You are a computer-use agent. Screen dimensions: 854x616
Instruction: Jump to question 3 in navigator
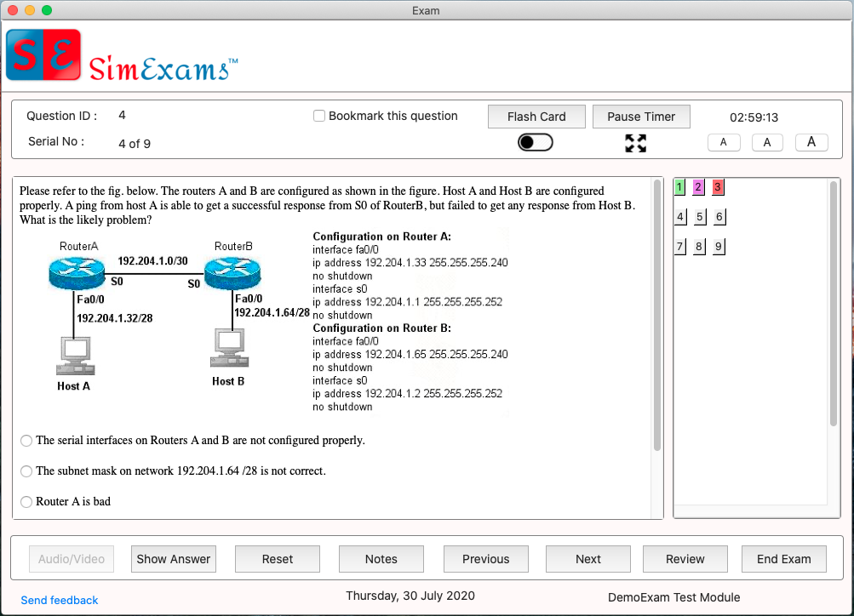click(x=718, y=187)
